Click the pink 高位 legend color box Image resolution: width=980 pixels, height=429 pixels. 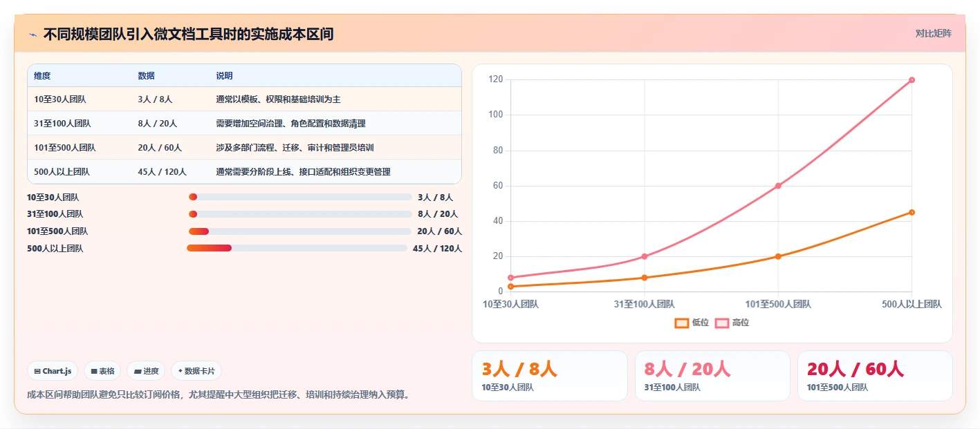point(722,323)
